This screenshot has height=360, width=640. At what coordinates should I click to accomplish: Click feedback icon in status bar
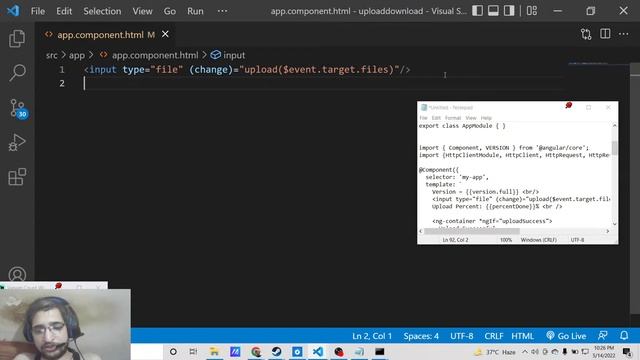tap(602, 336)
